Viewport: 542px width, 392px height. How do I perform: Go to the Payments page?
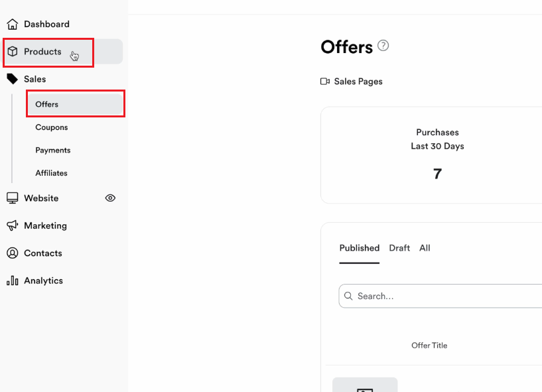tap(53, 150)
